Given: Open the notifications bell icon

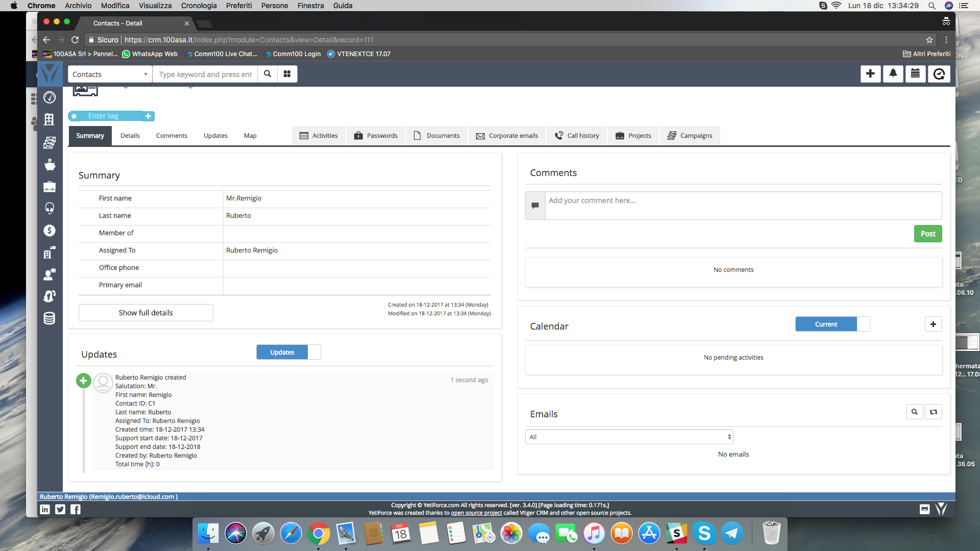Looking at the screenshot, I should tap(893, 74).
